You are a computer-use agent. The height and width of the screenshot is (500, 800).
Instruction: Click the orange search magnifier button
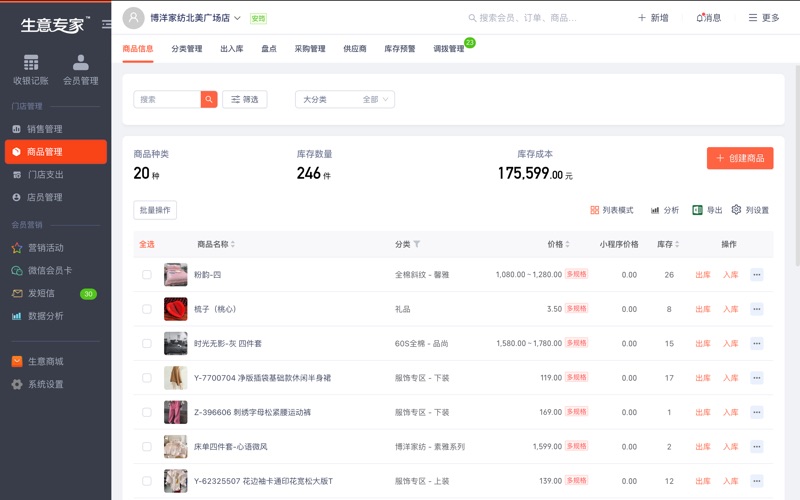(209, 99)
